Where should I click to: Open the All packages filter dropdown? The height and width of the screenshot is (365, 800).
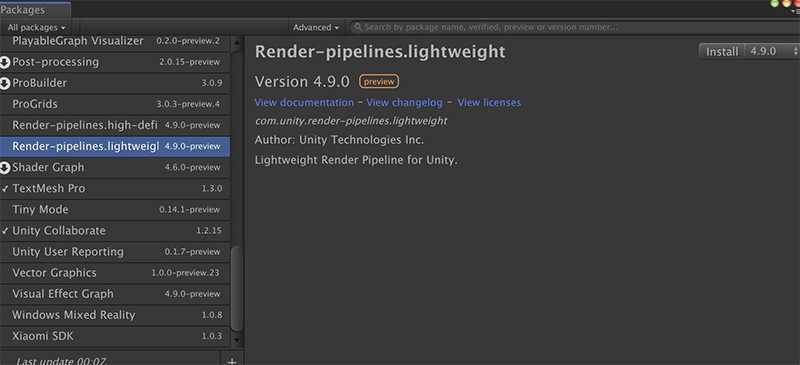click(x=36, y=28)
